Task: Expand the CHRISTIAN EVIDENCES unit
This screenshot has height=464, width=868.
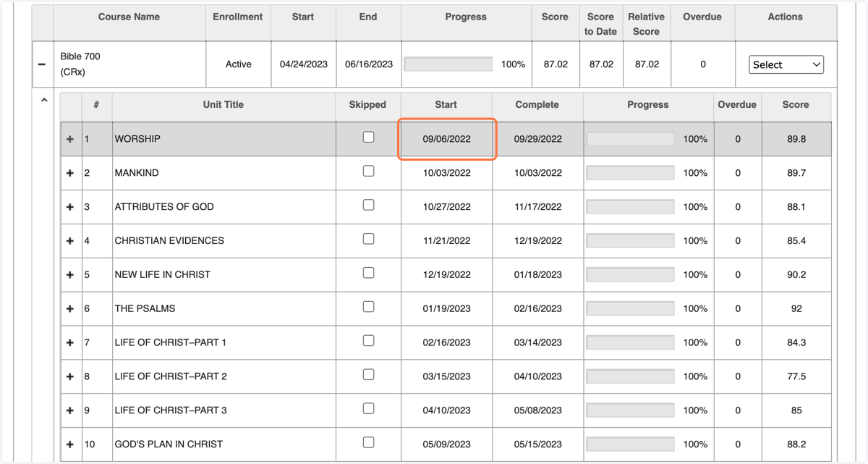Action: pos(70,241)
